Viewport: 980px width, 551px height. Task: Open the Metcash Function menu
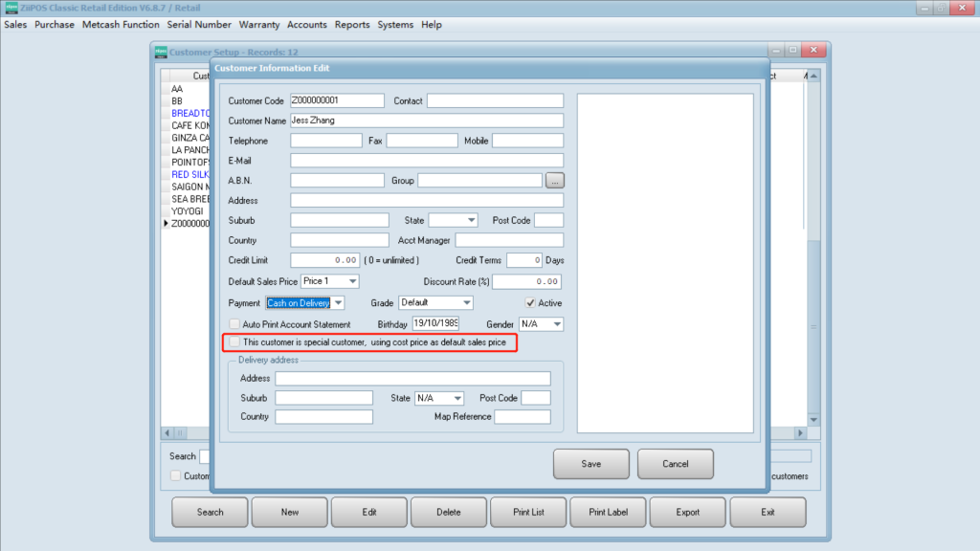(x=121, y=25)
